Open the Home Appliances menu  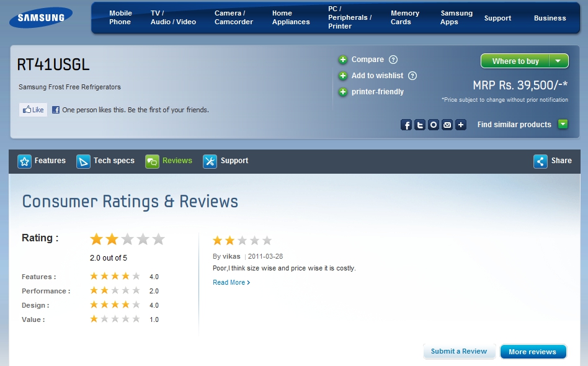[291, 17]
